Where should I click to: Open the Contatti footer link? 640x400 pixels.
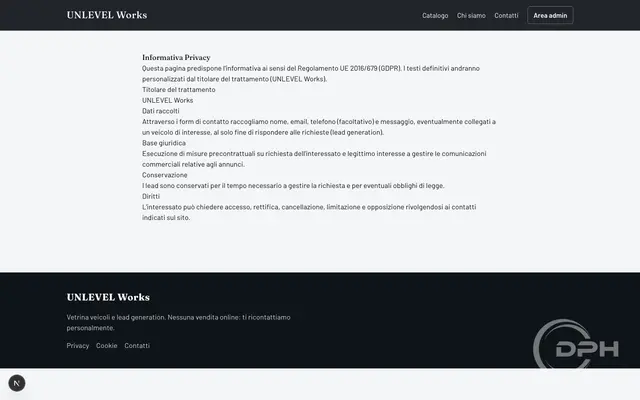click(137, 345)
